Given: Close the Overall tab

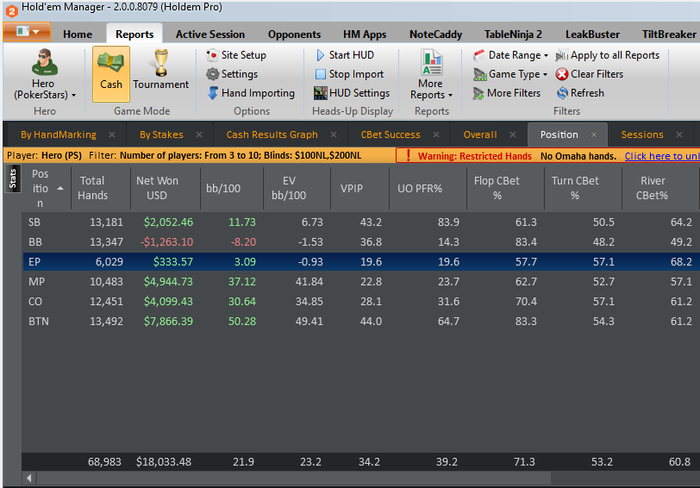Looking at the screenshot, I should tap(513, 134).
